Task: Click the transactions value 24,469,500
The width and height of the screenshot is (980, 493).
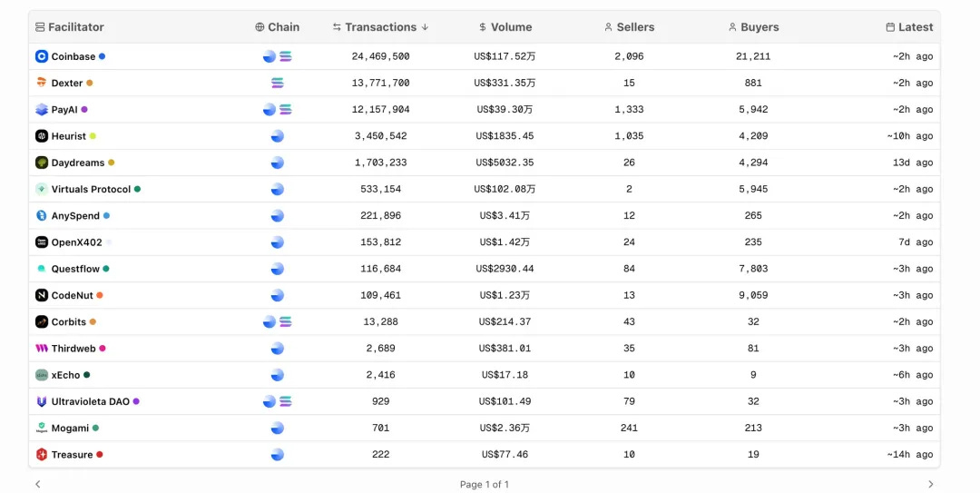Action: (380, 56)
